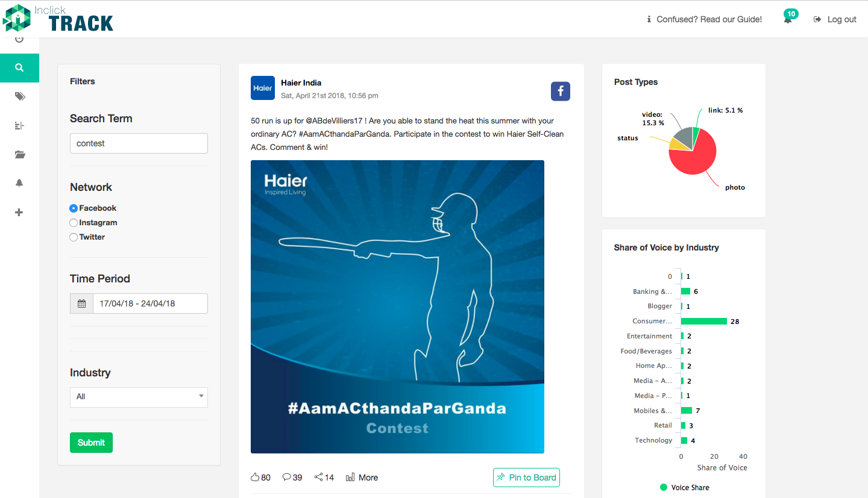The width and height of the screenshot is (868, 498).
Task: Click the Haier India profile avatar
Action: (x=263, y=88)
